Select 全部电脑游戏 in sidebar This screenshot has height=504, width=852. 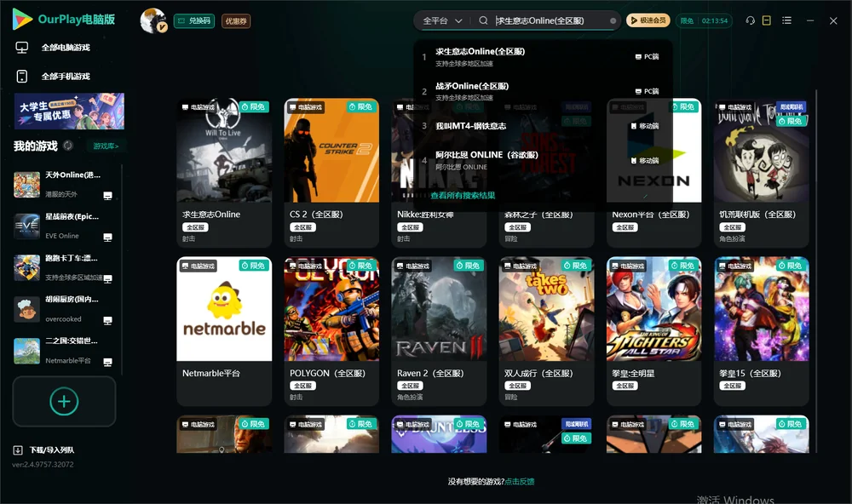tap(66, 48)
